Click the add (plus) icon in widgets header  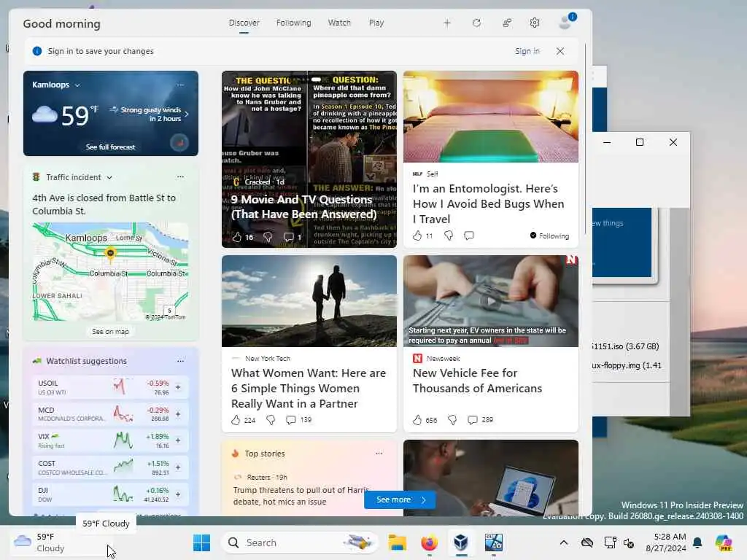(447, 23)
